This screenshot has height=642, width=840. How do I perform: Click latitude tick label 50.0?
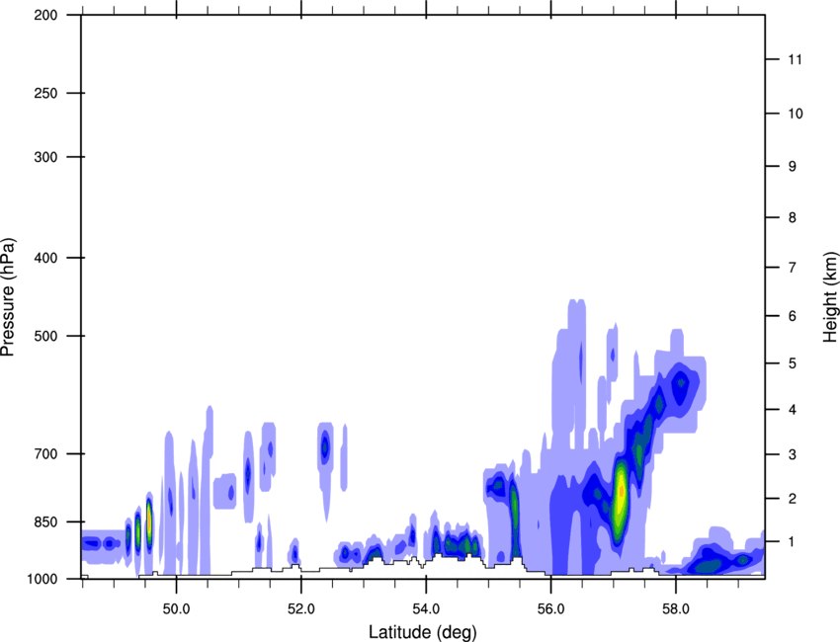(x=176, y=609)
